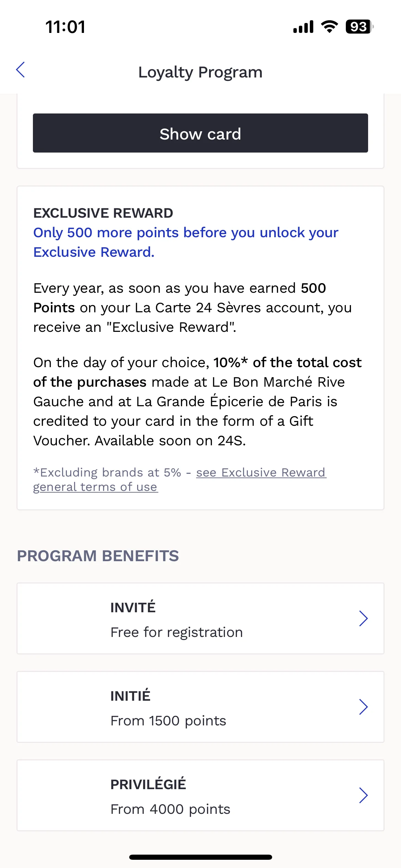Tap the PROGRAM BENEFITS section header

(98, 556)
